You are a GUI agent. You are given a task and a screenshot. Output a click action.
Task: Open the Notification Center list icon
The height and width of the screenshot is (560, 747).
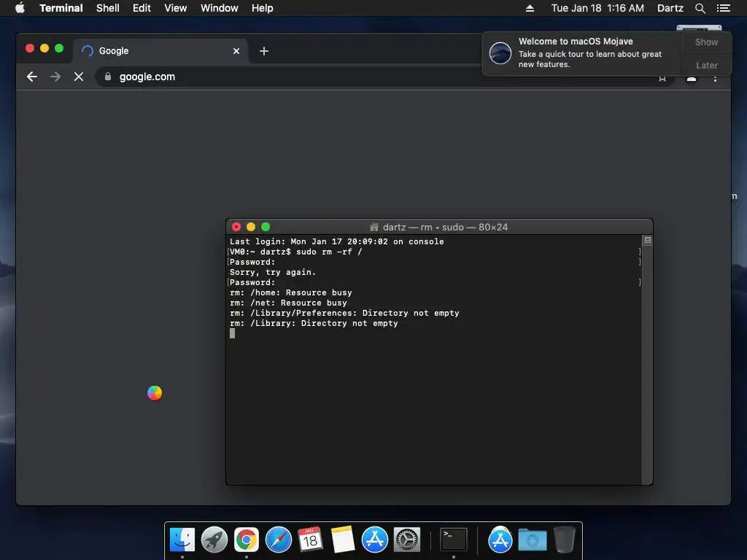click(723, 8)
